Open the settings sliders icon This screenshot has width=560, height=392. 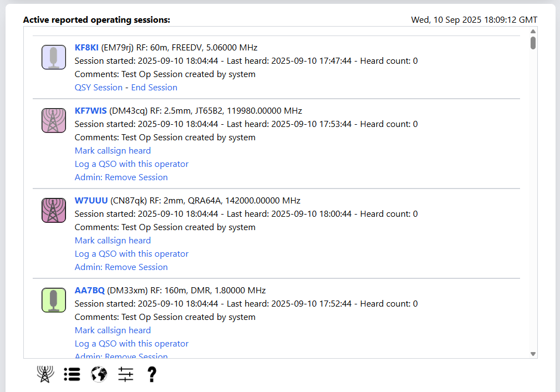[x=126, y=375]
